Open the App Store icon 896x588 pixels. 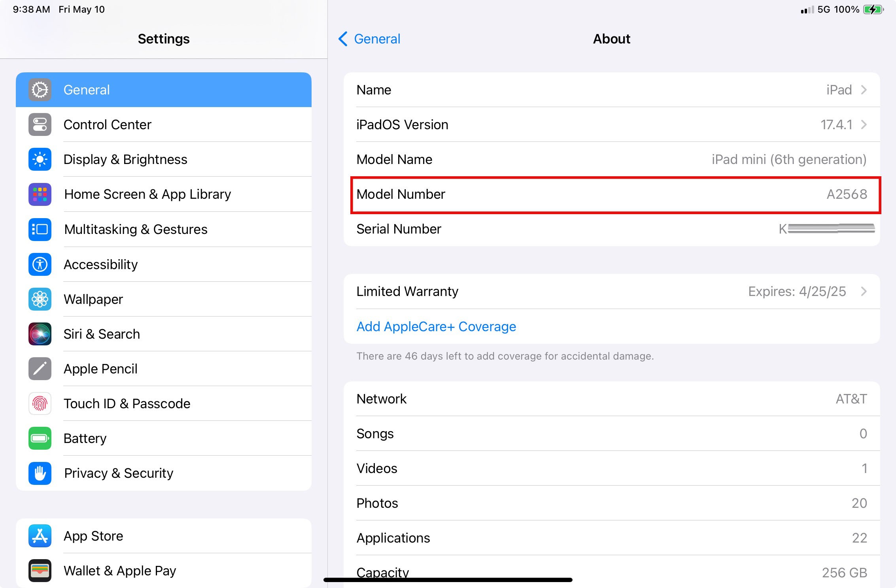pos(40,536)
